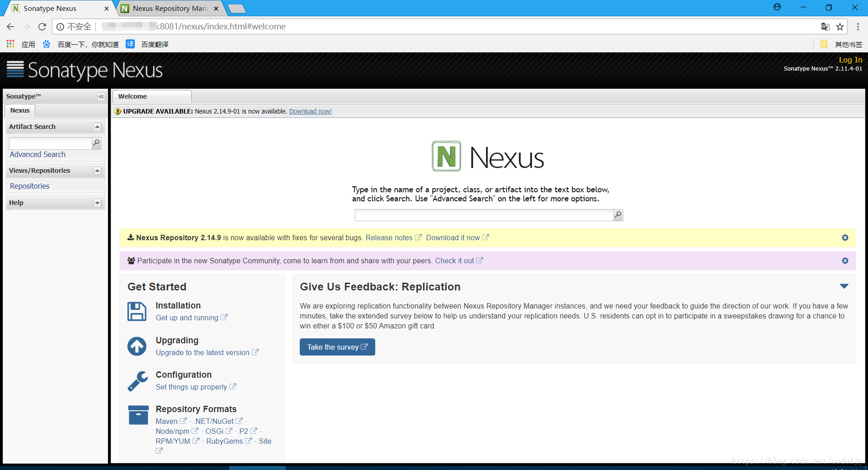Click the Installation floppy disk icon
Viewport: 868px width, 470px height.
(x=137, y=311)
